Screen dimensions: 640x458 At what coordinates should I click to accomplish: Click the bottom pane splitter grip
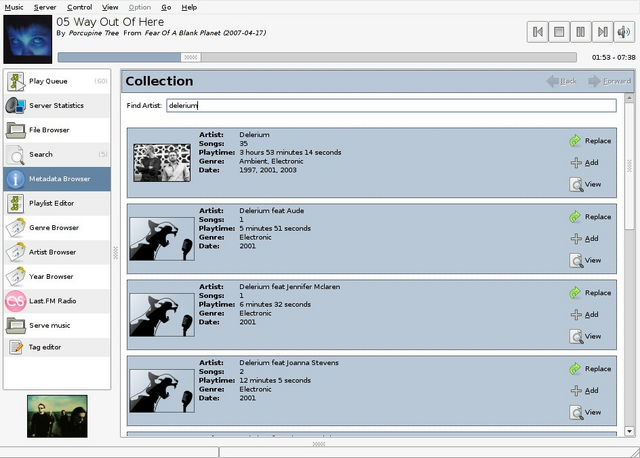pyautogui.click(x=319, y=444)
